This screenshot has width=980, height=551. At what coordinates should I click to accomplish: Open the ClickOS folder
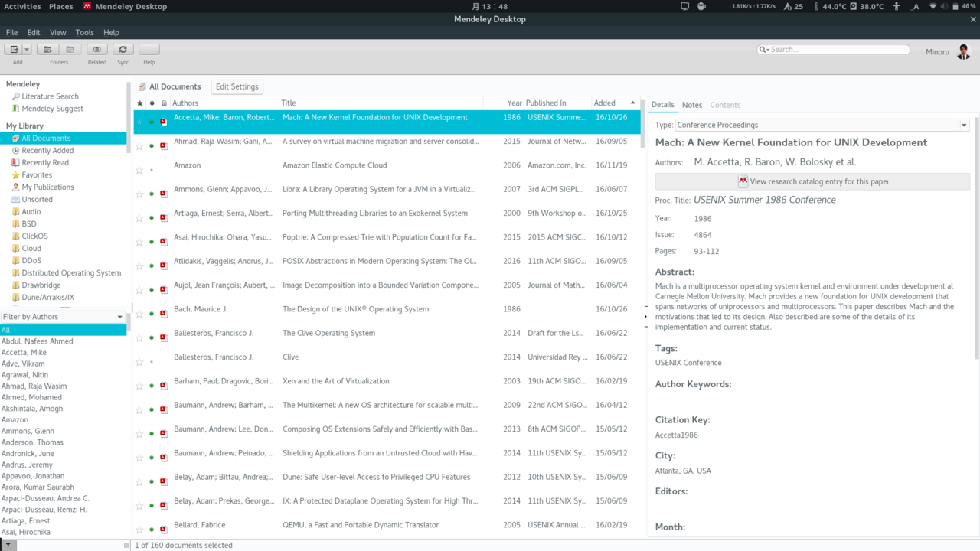[34, 236]
